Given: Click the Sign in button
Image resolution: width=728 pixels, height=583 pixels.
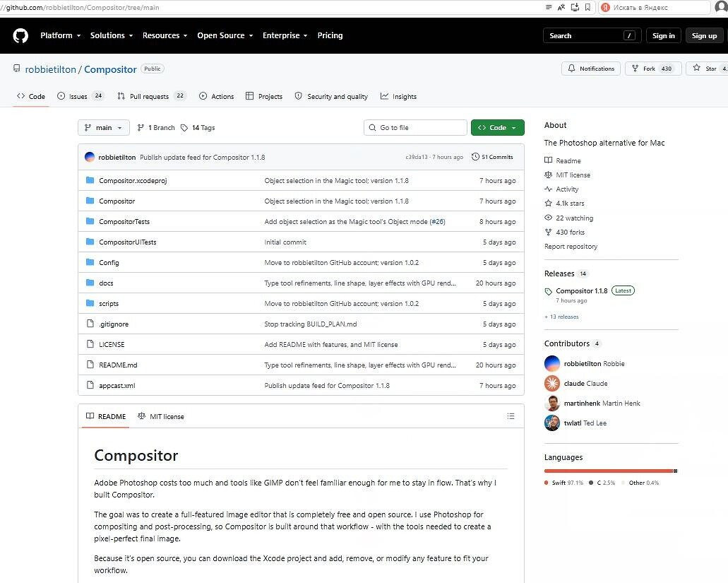Looking at the screenshot, I should coord(664,36).
